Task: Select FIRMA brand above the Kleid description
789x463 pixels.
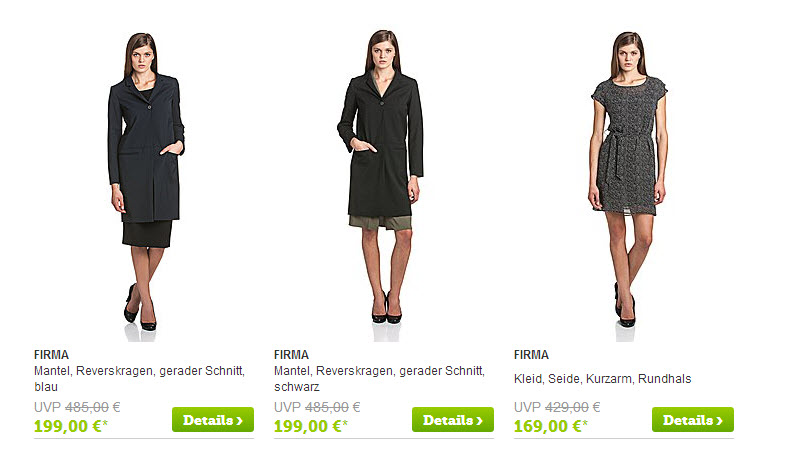Action: (531, 355)
